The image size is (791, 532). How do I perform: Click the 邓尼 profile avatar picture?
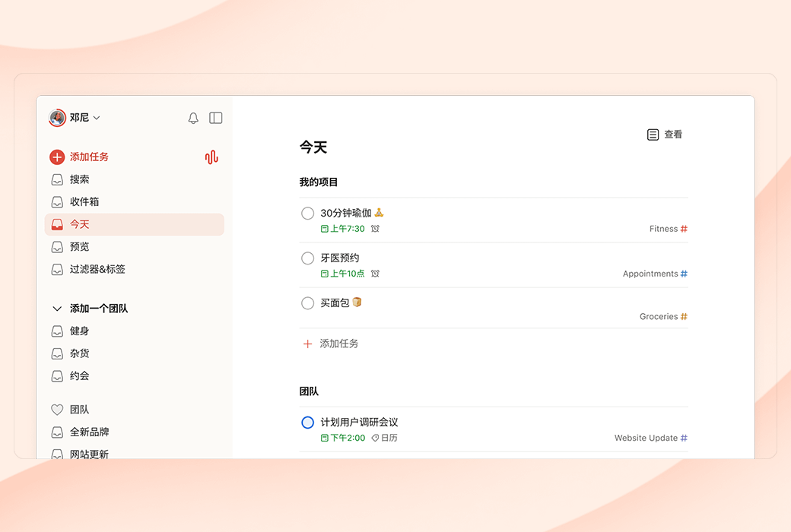tap(56, 118)
